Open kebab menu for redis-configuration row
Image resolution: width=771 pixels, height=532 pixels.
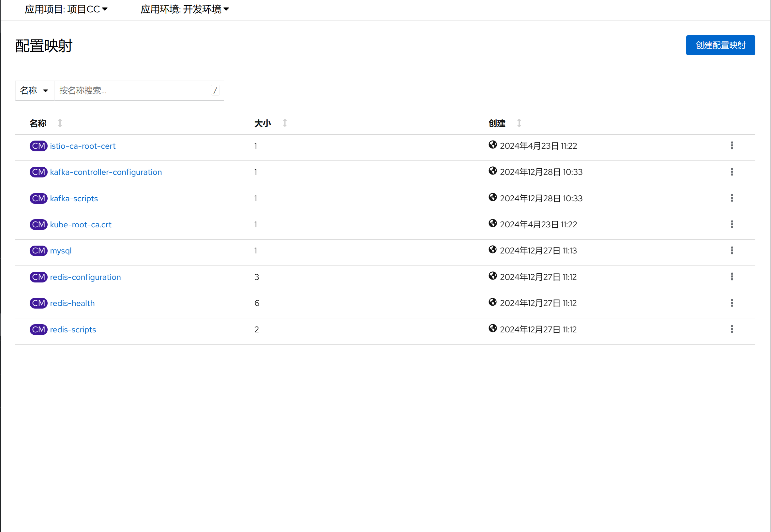tap(732, 276)
